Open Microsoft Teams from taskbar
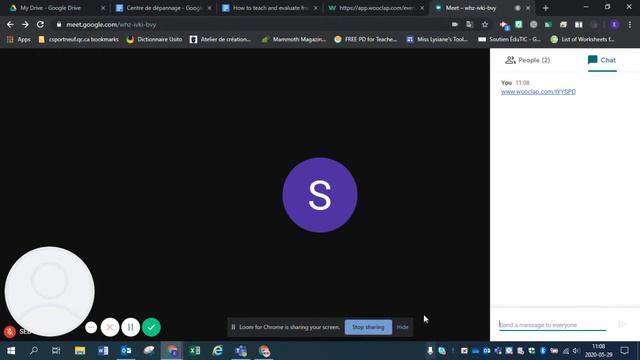The width and height of the screenshot is (640, 360). (x=241, y=351)
